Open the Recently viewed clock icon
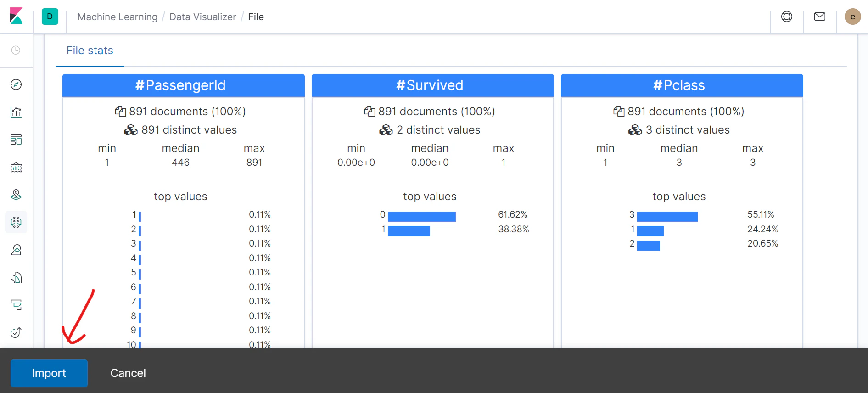 [x=16, y=50]
